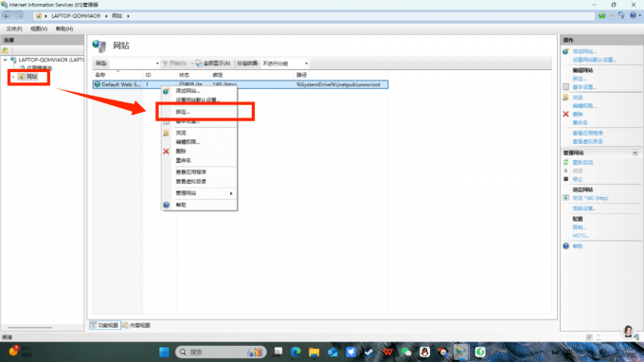Click 重新启动 in the actions pane
644x362 pixels.
coord(582,163)
